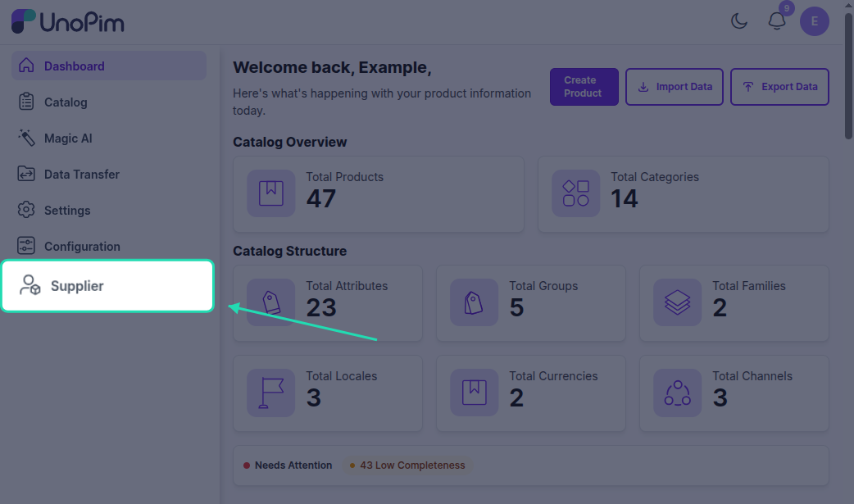Screen dimensions: 854x504
Task: Open the Total Attributes 23 card
Action: [328, 303]
